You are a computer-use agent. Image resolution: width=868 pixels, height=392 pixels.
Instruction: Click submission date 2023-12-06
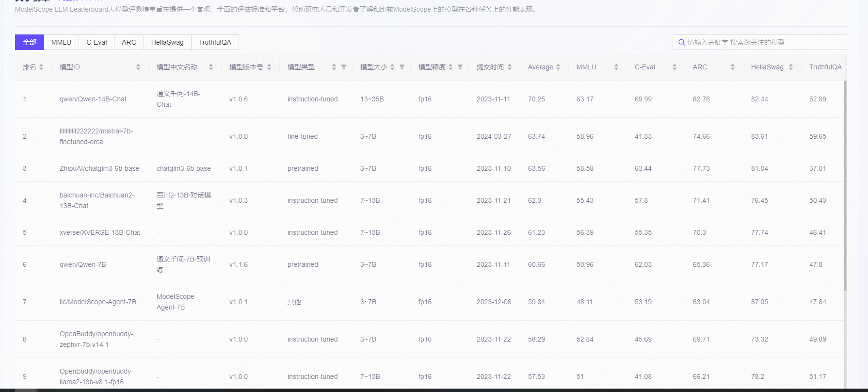494,302
